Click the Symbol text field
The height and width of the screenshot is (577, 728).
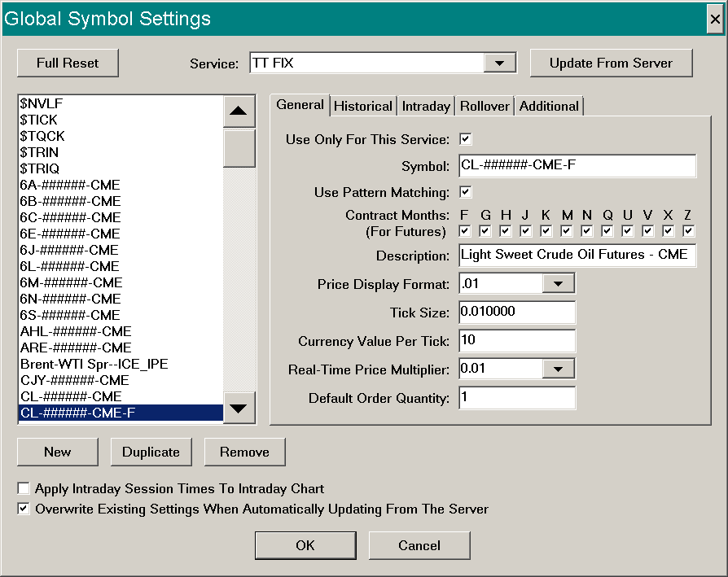577,165
